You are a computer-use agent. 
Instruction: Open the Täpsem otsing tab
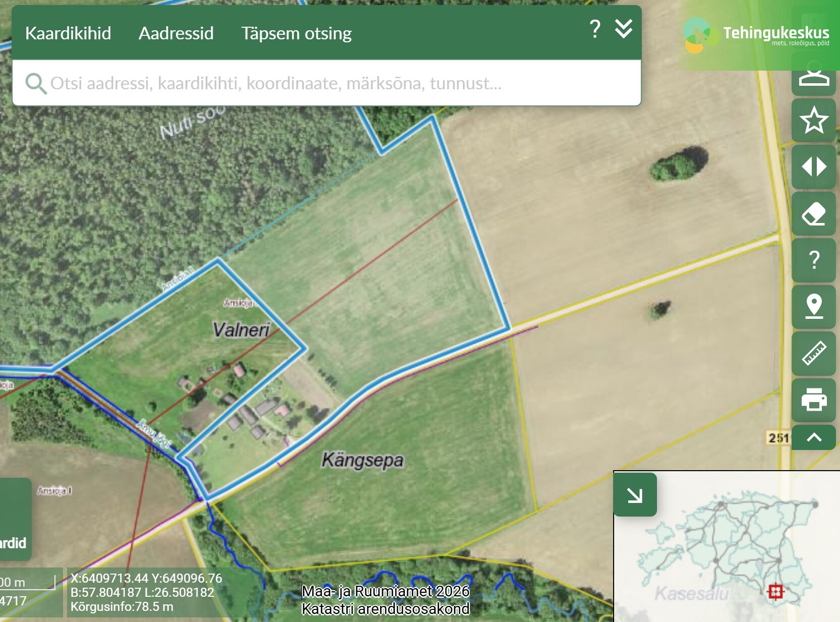[x=296, y=33]
